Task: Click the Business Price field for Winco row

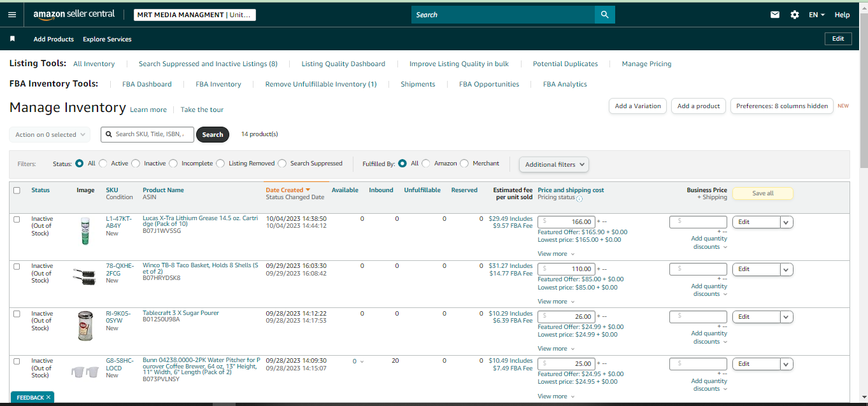Action: coord(698,269)
